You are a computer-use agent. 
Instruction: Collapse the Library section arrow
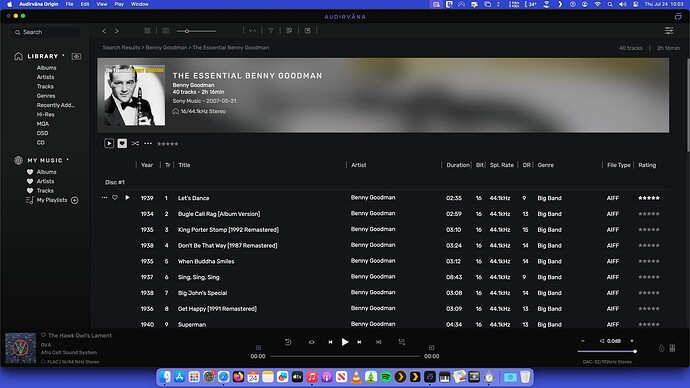click(x=63, y=55)
